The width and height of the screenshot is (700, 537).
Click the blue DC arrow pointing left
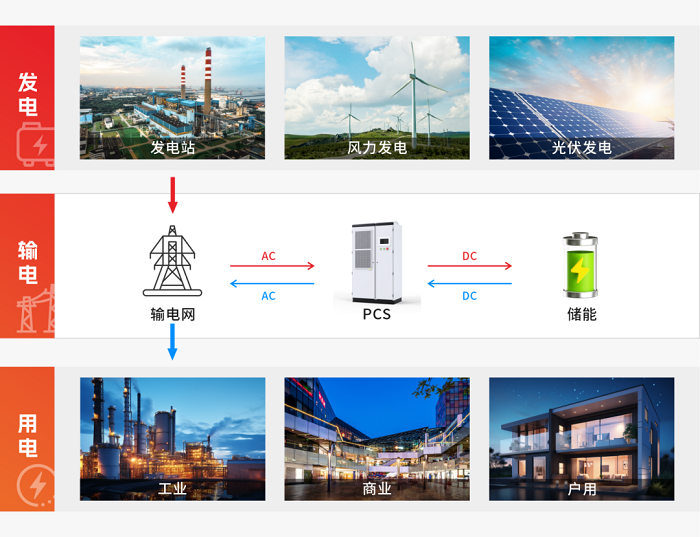point(470,284)
